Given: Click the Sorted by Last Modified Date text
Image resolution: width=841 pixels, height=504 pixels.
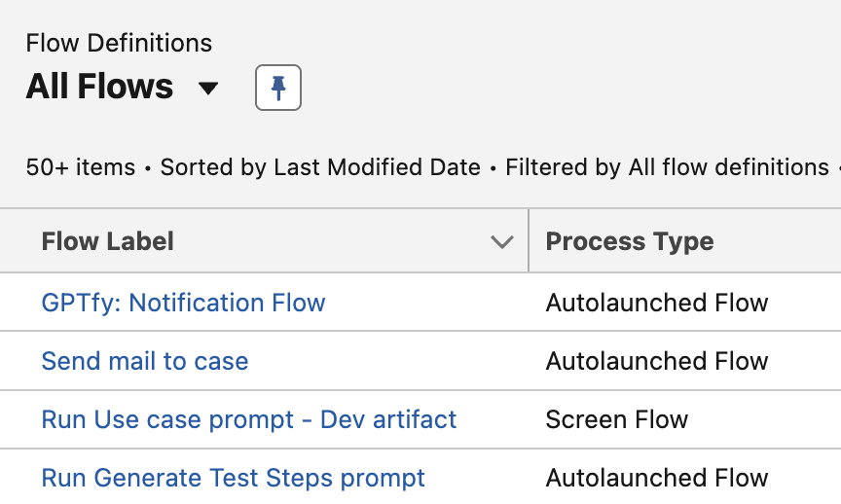Looking at the screenshot, I should (x=320, y=167).
